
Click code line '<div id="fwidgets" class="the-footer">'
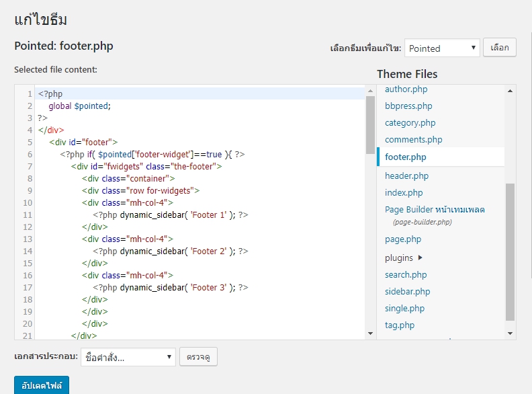click(x=146, y=167)
